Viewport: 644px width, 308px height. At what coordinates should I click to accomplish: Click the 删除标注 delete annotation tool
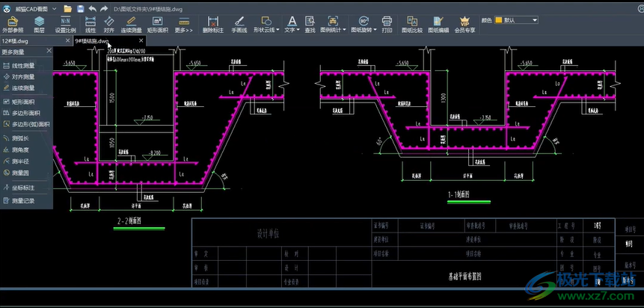(x=213, y=24)
